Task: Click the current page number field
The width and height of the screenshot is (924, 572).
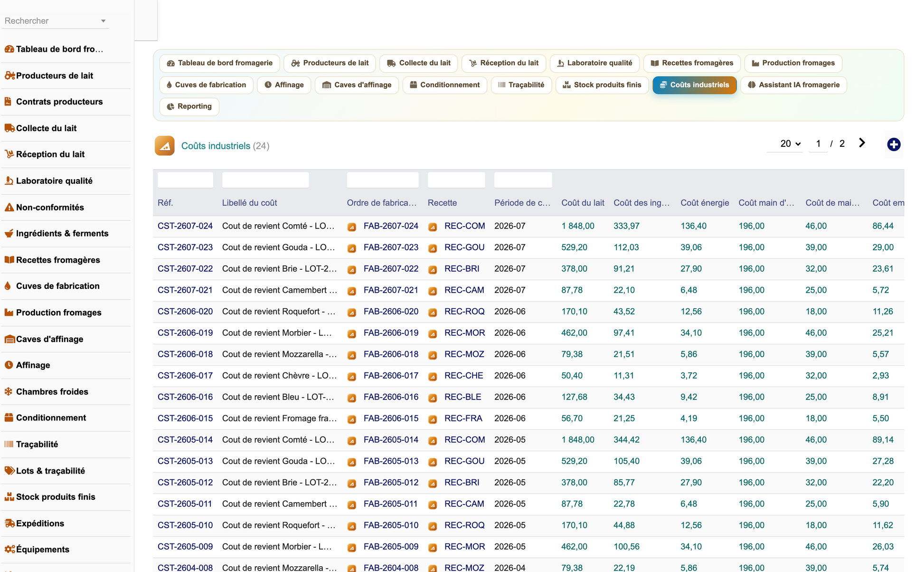Action: coord(818,143)
